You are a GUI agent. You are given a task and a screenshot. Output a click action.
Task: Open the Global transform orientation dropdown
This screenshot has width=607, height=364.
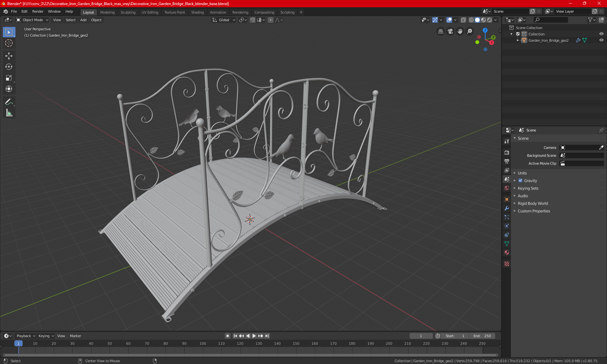point(224,20)
